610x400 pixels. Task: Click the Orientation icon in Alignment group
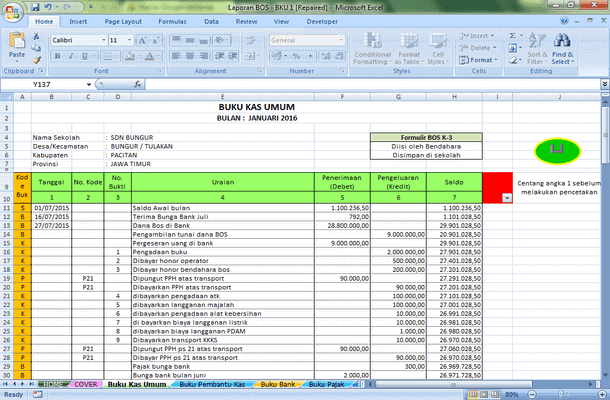[x=220, y=40]
